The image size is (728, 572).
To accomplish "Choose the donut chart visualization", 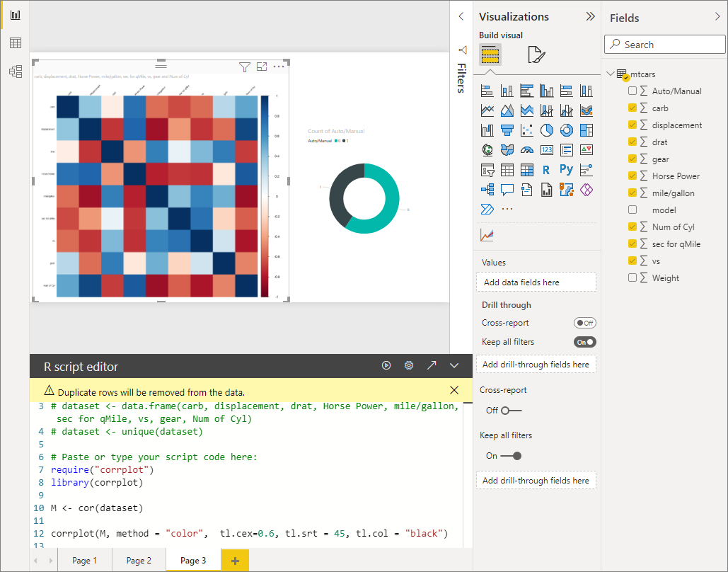I will [566, 130].
